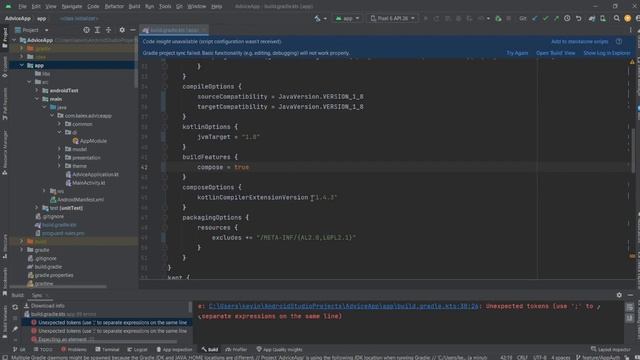
Task: Click the orange account avatar icon
Action: (628, 18)
